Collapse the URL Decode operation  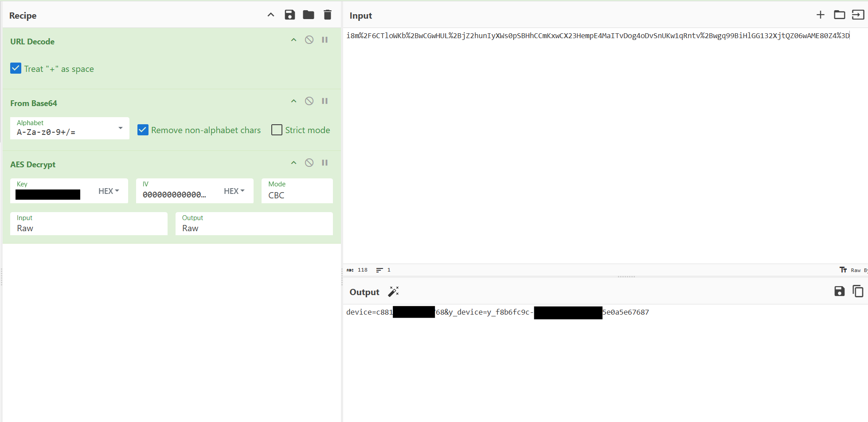293,40
